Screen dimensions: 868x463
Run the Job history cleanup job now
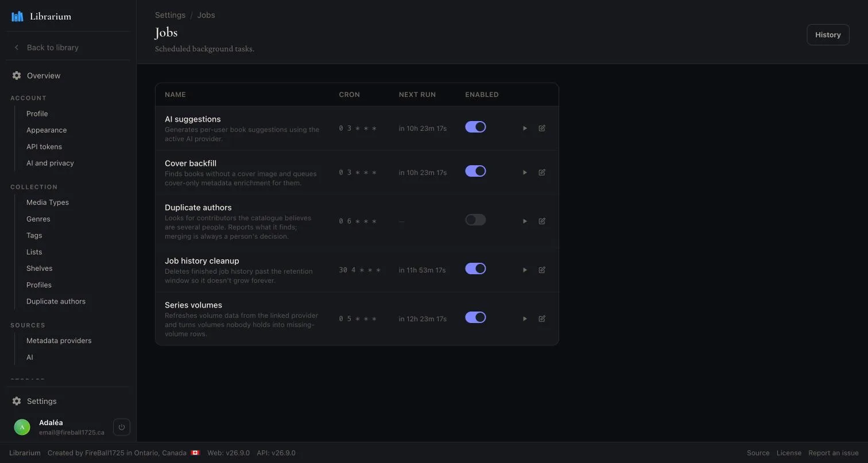click(525, 270)
